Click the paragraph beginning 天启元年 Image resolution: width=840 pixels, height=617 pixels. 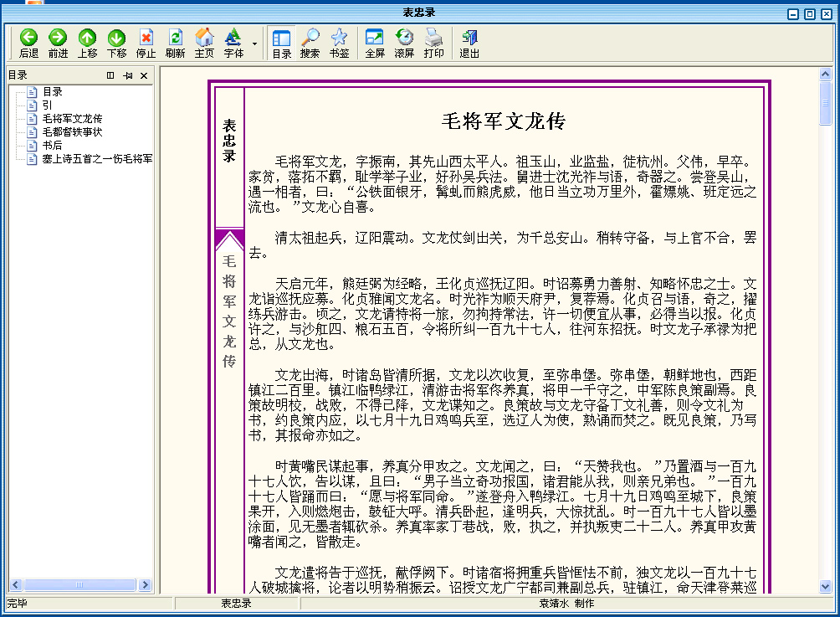coord(503,314)
